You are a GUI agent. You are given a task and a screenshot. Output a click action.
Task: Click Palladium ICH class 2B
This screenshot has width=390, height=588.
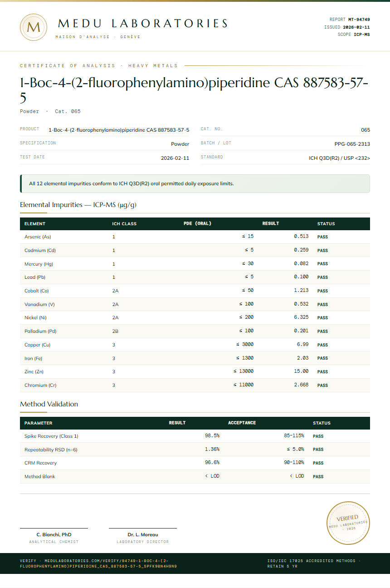(x=115, y=331)
